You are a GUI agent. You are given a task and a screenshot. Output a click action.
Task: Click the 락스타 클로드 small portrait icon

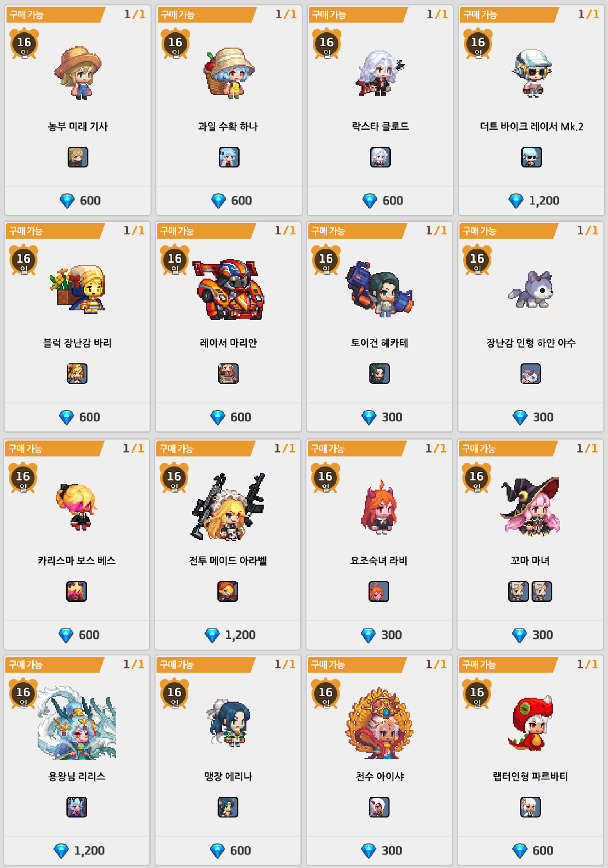(x=380, y=157)
